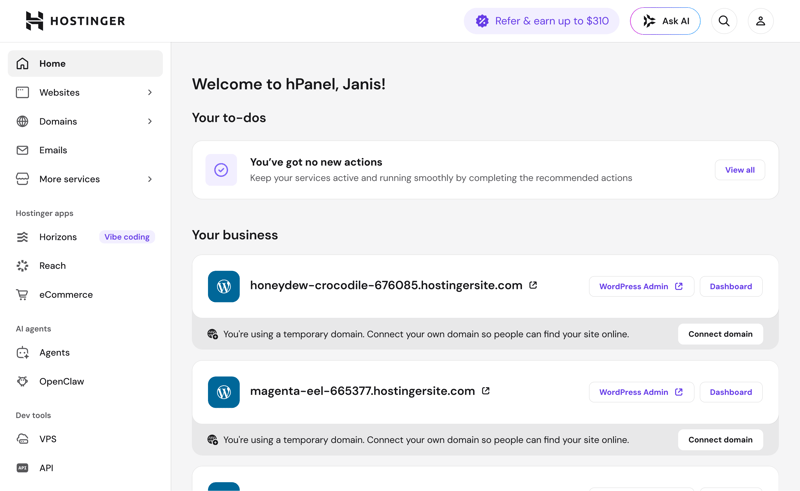Click the Hostinger logo
800x491 pixels.
point(76,21)
